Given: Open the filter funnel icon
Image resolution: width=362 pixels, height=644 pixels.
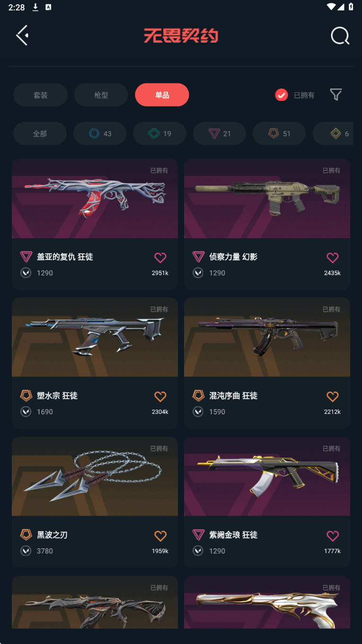Looking at the screenshot, I should click(336, 95).
